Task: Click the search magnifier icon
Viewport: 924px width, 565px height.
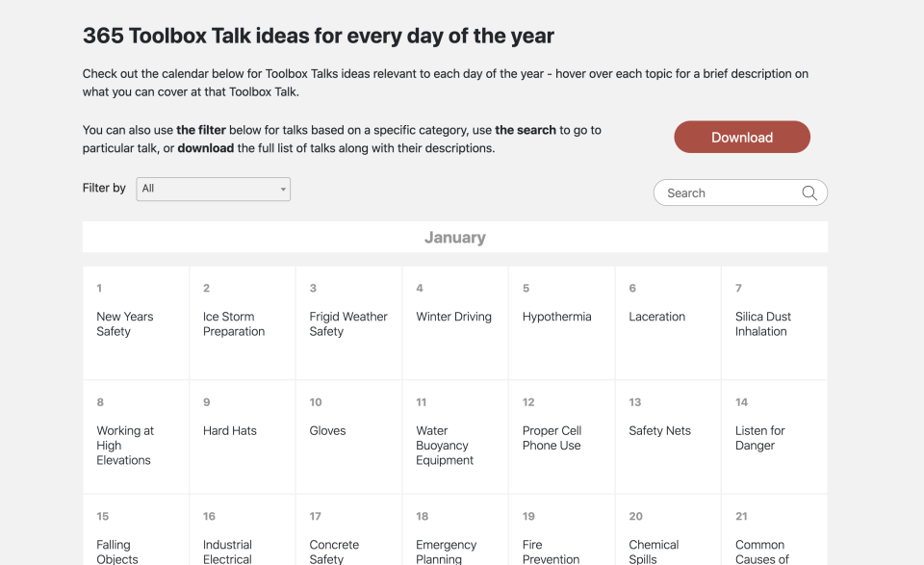Action: coord(809,193)
